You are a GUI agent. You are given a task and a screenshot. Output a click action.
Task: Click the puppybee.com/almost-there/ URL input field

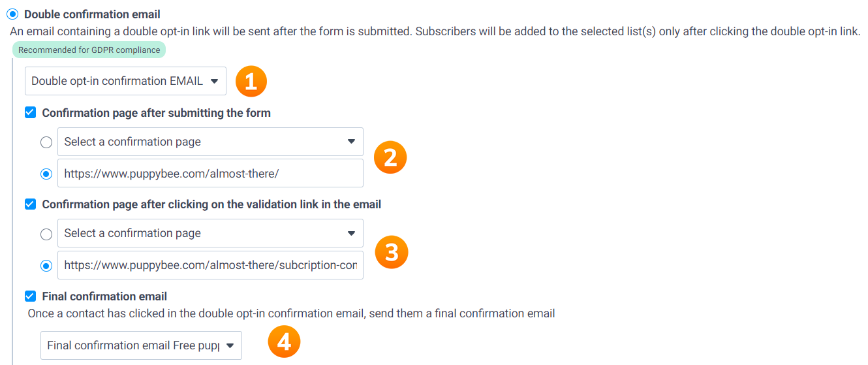[x=210, y=174]
